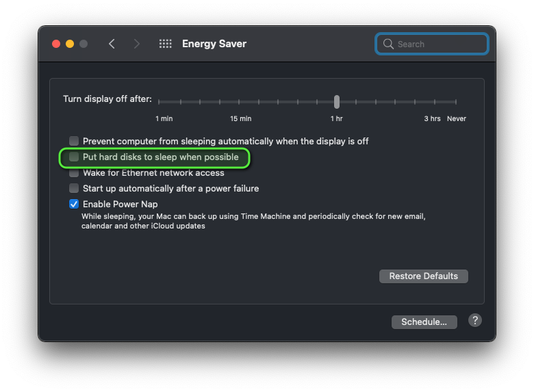The height and width of the screenshot is (392, 534).
Task: Click the 3 hrs slider label
Action: point(432,119)
